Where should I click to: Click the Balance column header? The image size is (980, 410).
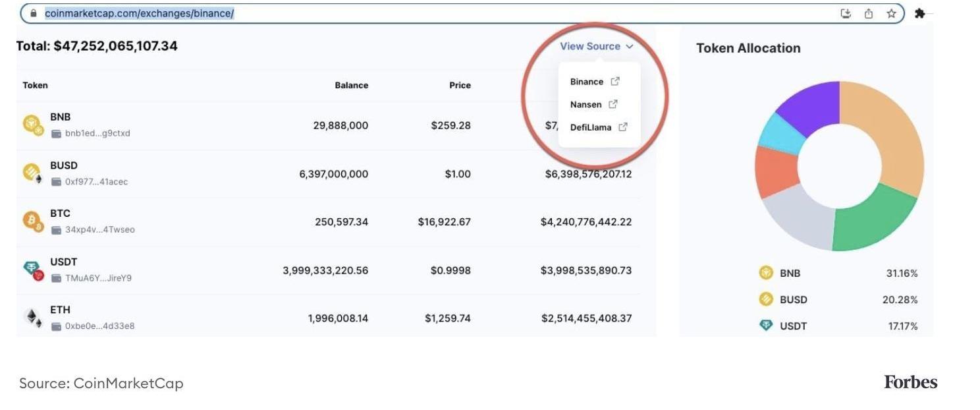351,85
